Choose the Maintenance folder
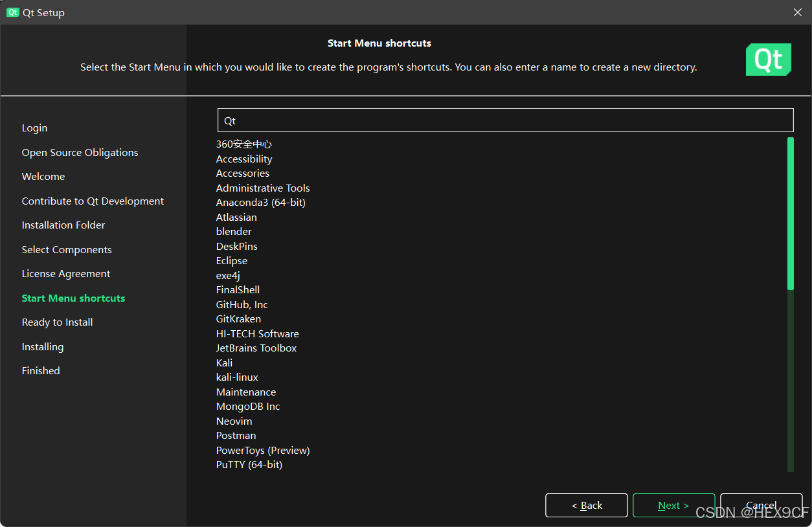Image resolution: width=812 pixels, height=527 pixels. click(246, 392)
